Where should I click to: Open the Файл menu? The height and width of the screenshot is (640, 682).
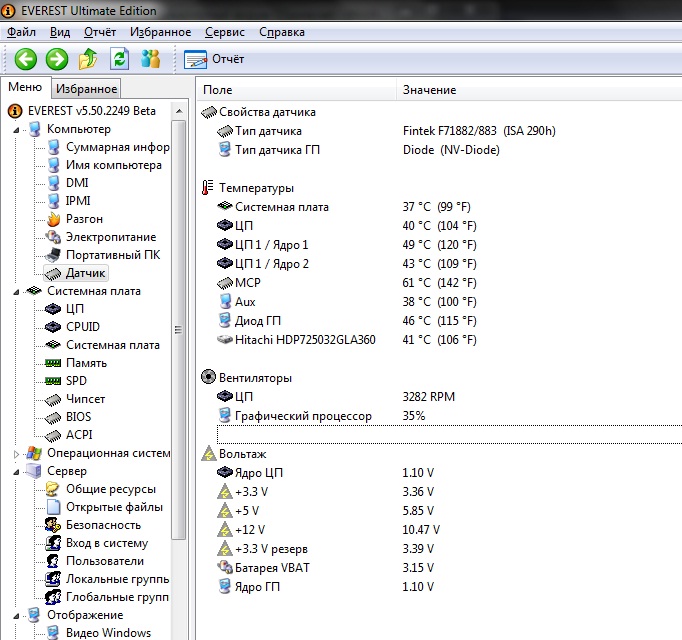[x=21, y=32]
